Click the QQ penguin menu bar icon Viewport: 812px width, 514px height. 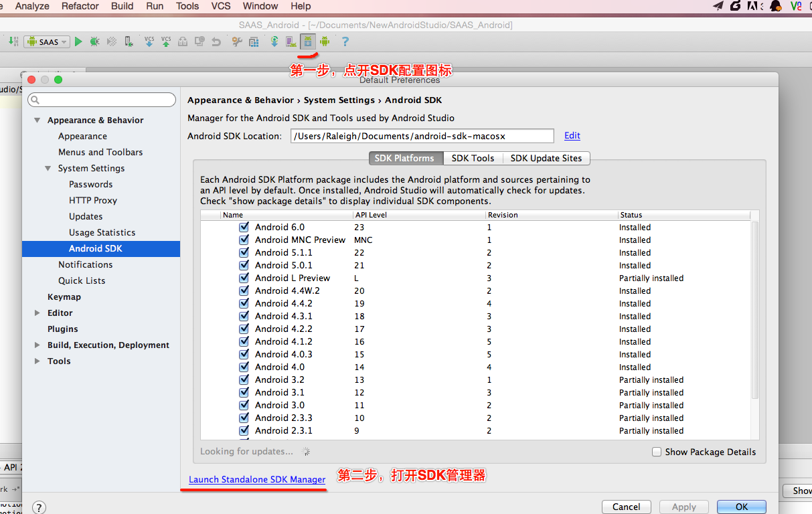[x=776, y=6]
